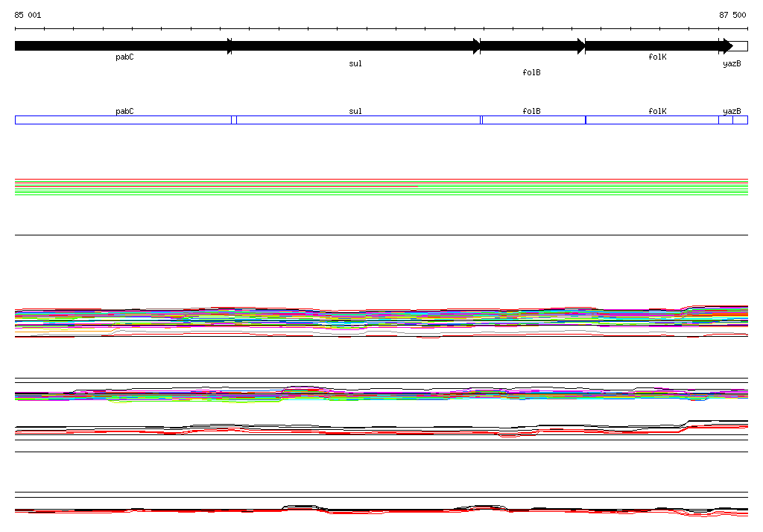Screen dimensions: 763x532
Task: Click the 85 001 start coordinate label
Action: tap(28, 15)
